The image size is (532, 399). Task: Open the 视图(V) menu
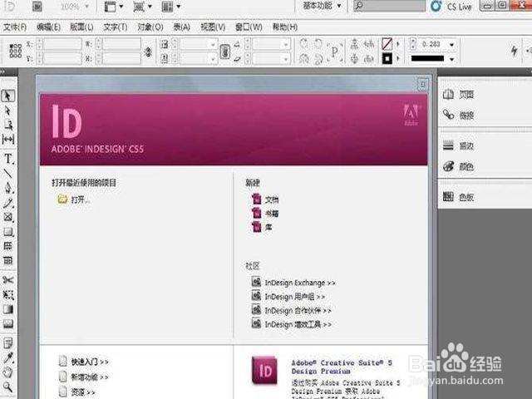tap(213, 27)
